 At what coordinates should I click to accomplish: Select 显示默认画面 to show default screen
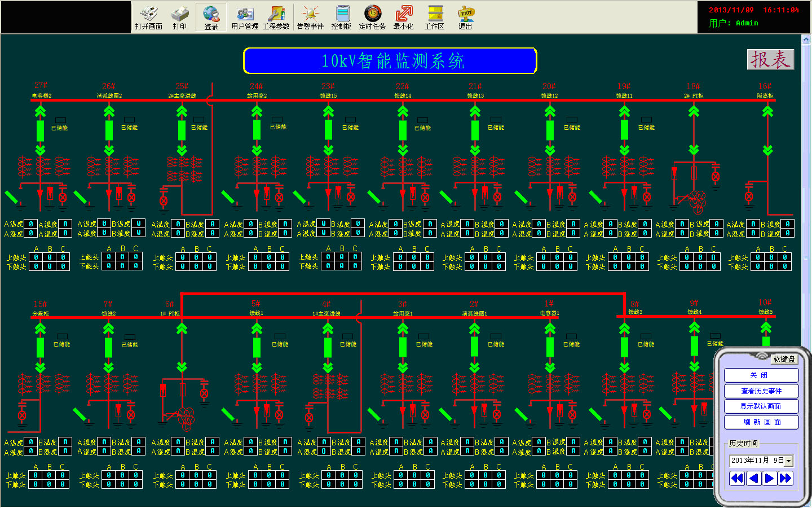click(761, 406)
